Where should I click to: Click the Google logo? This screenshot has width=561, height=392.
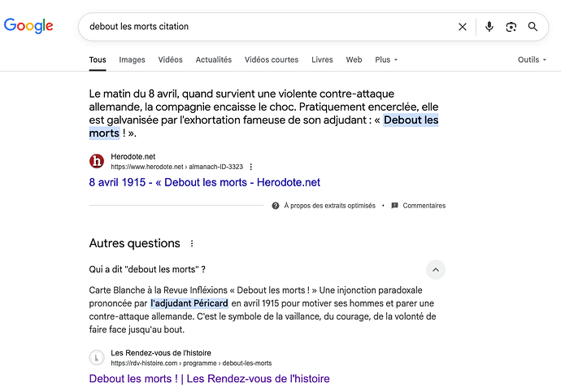coord(28,26)
